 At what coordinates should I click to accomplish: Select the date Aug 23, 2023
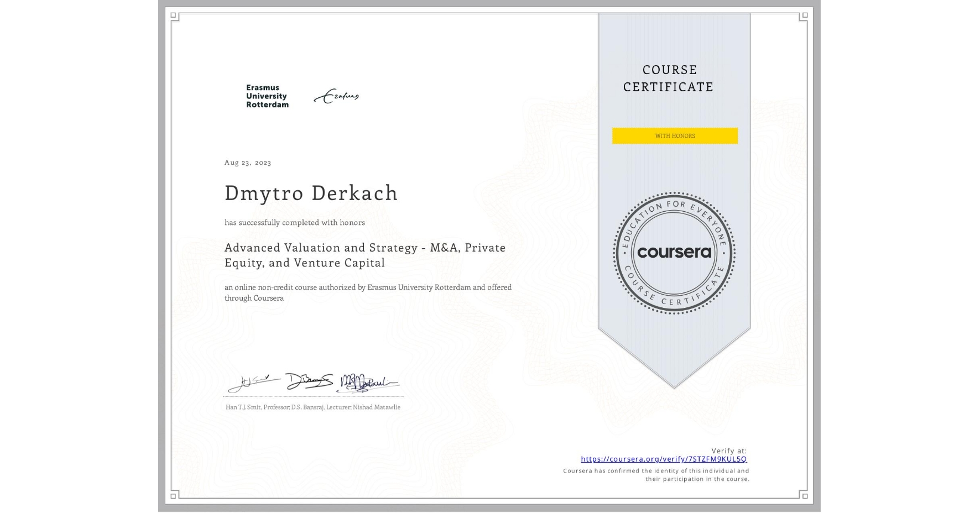[247, 163]
